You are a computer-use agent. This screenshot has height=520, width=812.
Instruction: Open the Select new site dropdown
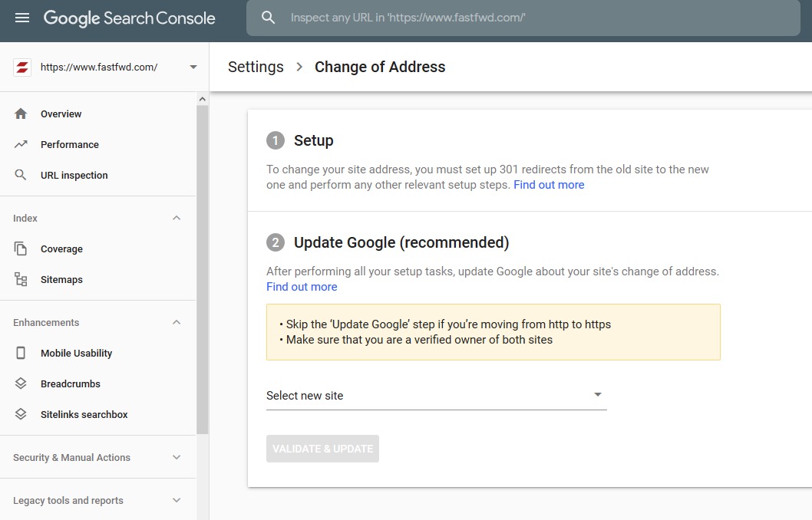(437, 396)
